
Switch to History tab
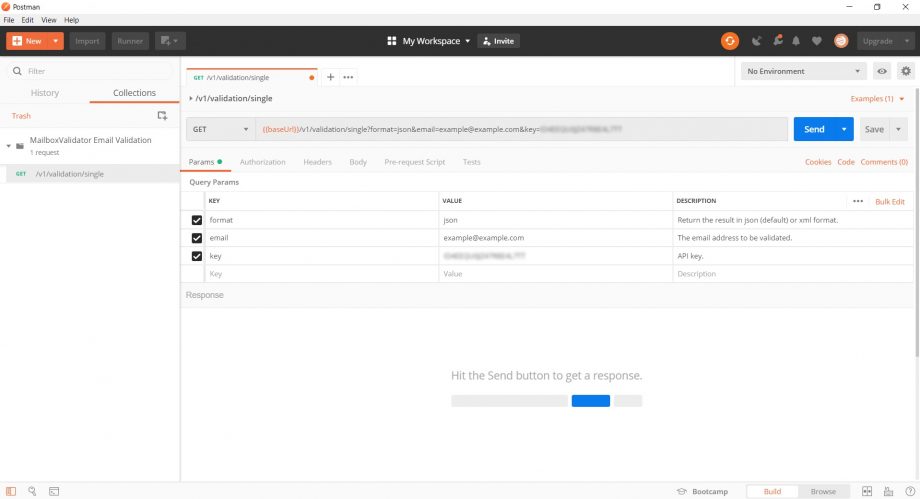(x=45, y=93)
